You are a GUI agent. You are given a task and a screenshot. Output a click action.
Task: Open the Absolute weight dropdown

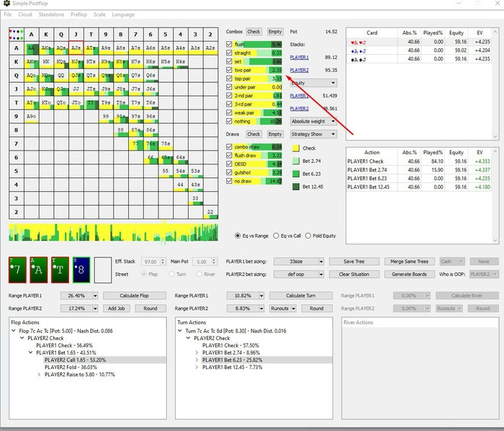pyautogui.click(x=313, y=121)
